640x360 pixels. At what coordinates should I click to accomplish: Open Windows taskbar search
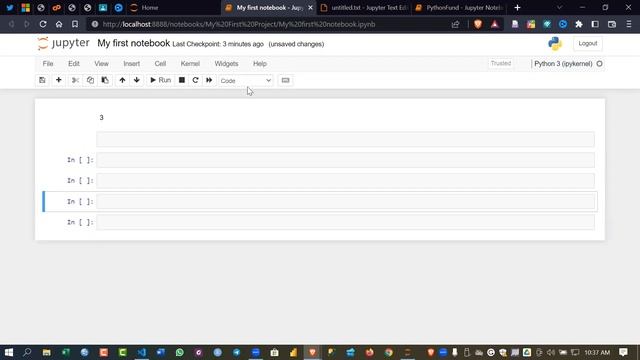pyautogui.click(x=27, y=352)
